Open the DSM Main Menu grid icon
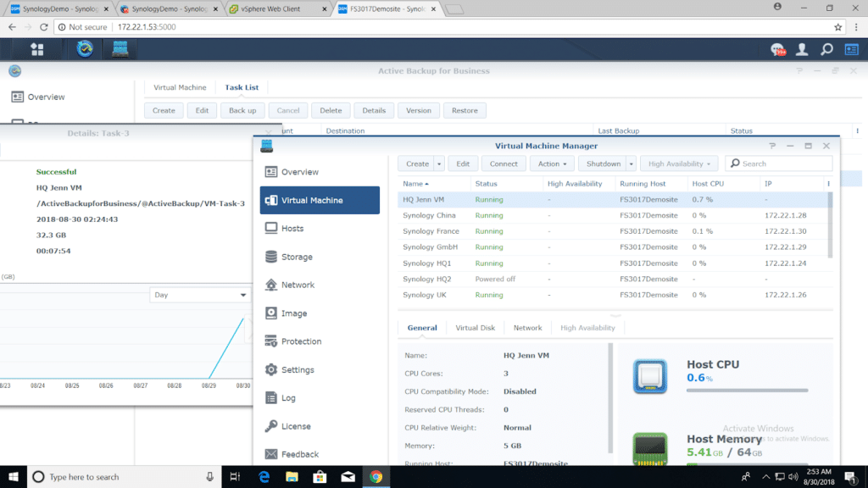 [x=37, y=49]
